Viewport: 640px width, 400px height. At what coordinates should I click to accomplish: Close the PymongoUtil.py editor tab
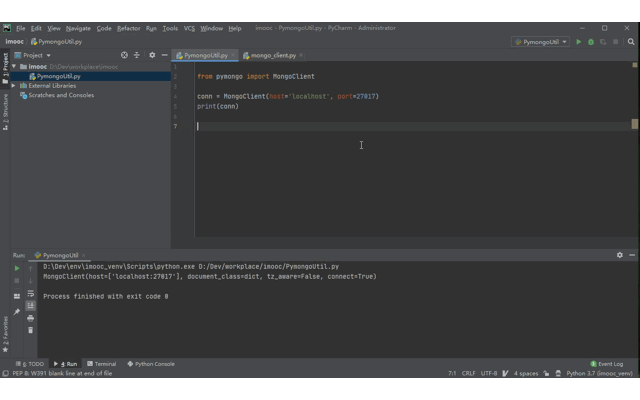tap(233, 55)
